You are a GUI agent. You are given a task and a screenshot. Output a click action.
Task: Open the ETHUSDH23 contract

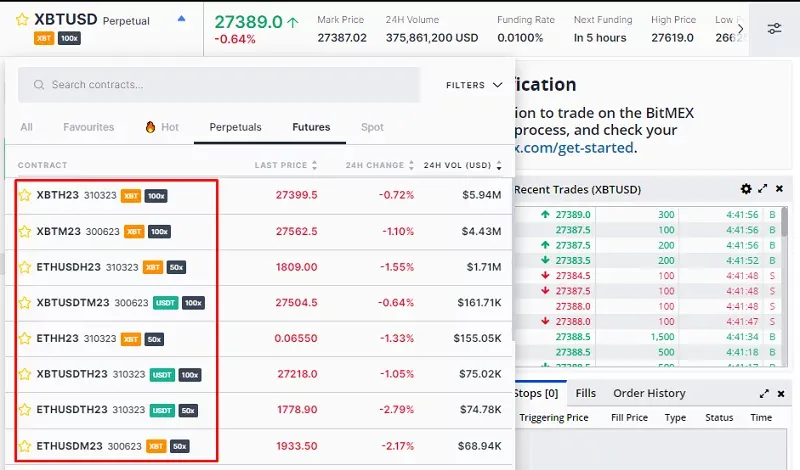pos(68,267)
